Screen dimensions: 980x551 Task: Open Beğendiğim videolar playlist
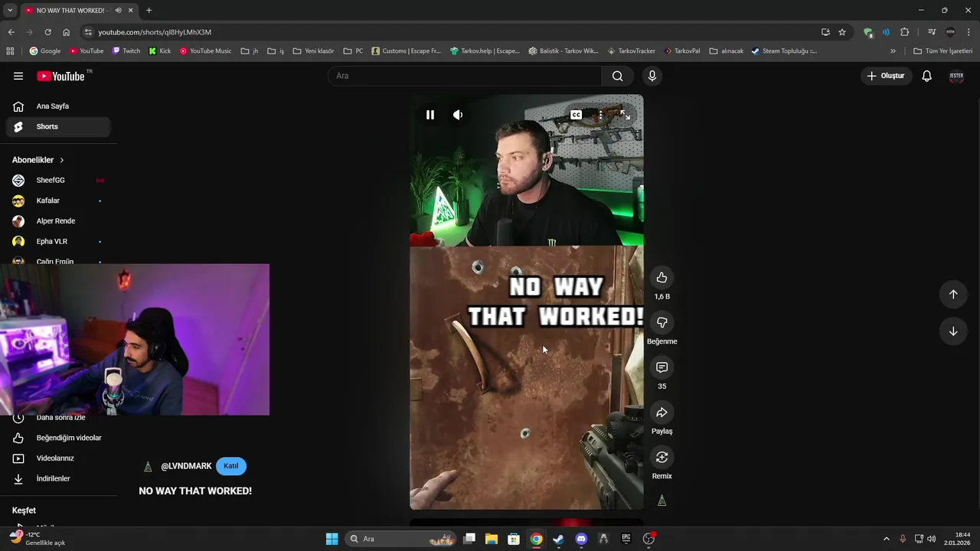click(x=58, y=438)
